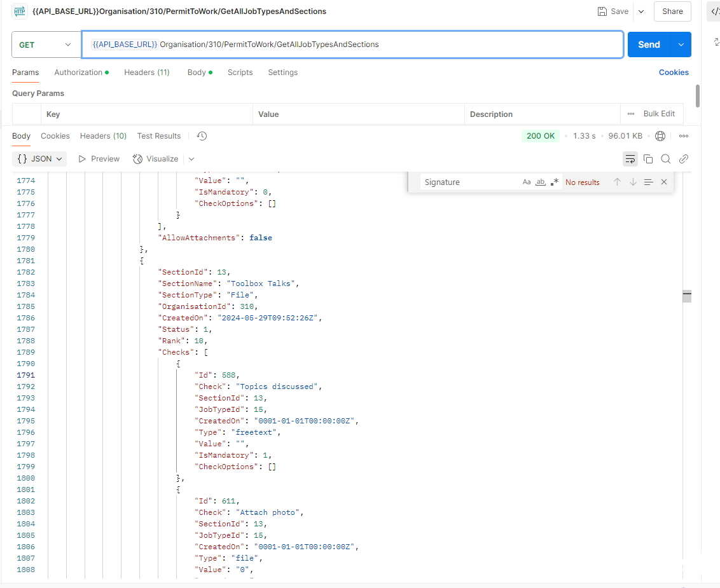Toggle whole word matching in find bar

coord(541,182)
